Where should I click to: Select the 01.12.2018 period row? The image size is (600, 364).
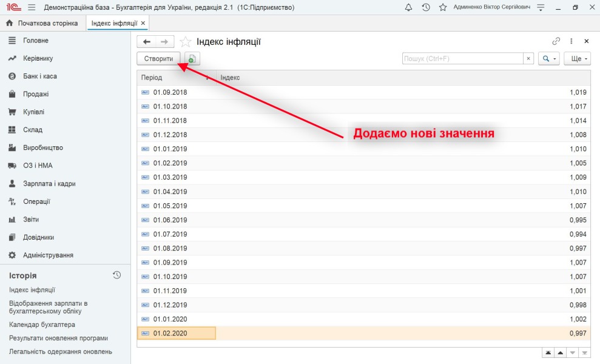point(363,135)
